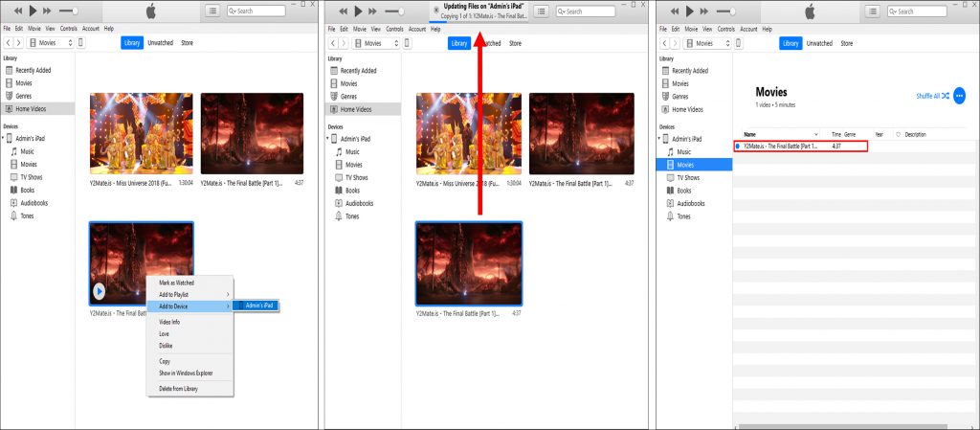Collapse Admin's iPad device in middle window

coord(328,139)
